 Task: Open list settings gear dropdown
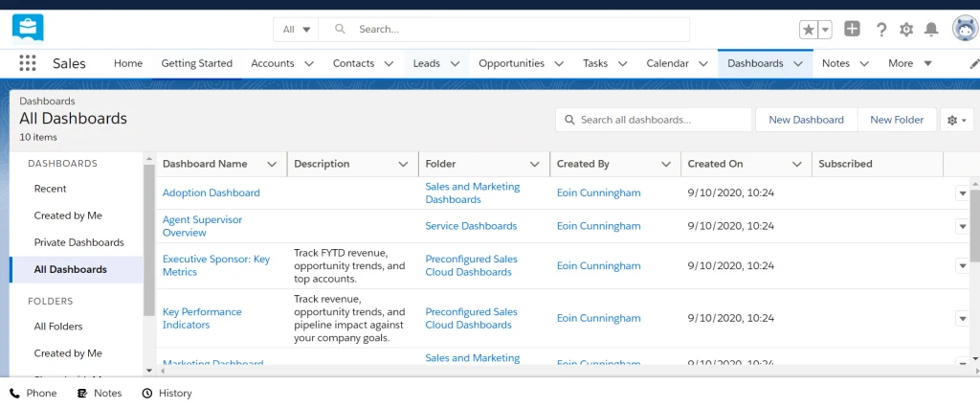point(957,120)
